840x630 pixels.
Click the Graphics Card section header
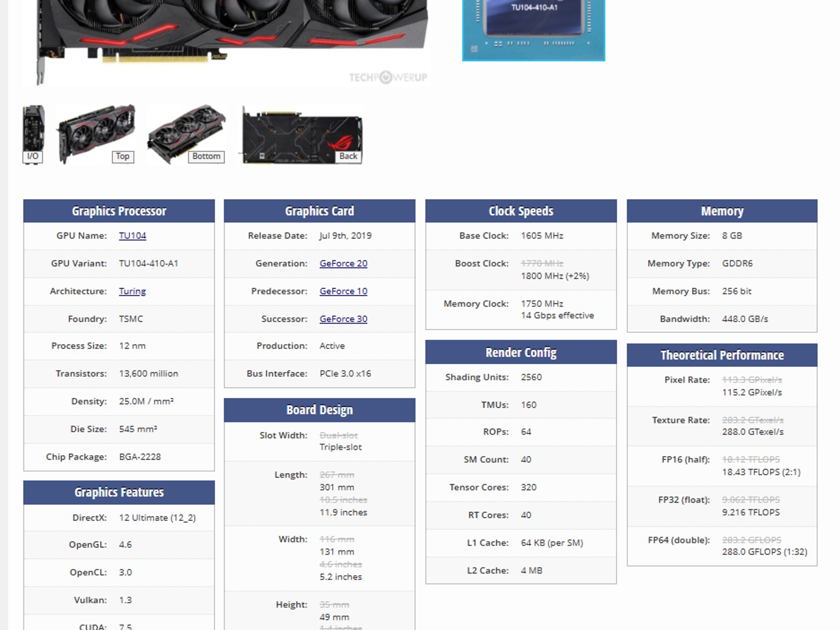coord(320,211)
